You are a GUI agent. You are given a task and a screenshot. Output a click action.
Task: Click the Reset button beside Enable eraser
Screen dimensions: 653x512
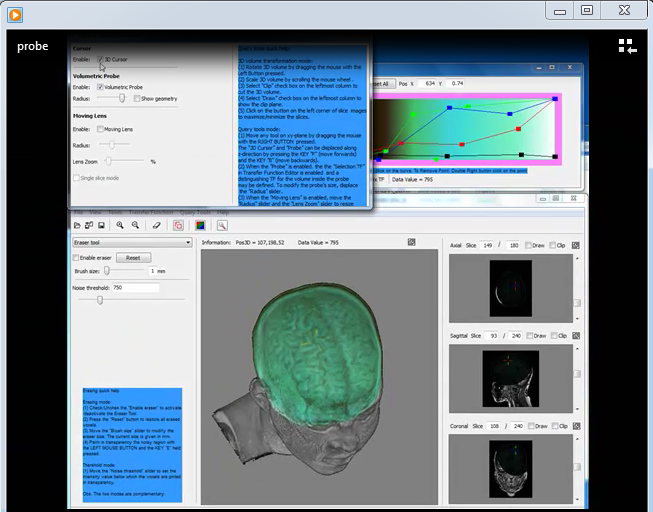tap(133, 258)
